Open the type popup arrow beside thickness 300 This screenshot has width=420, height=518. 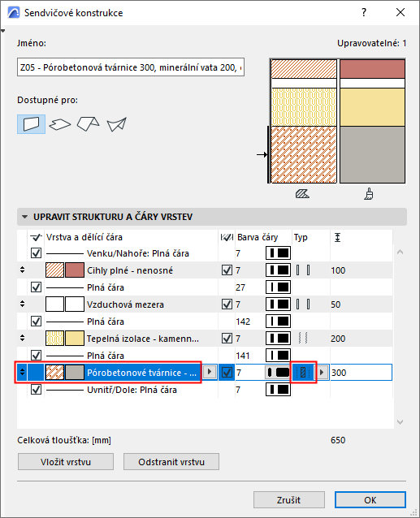point(322,373)
